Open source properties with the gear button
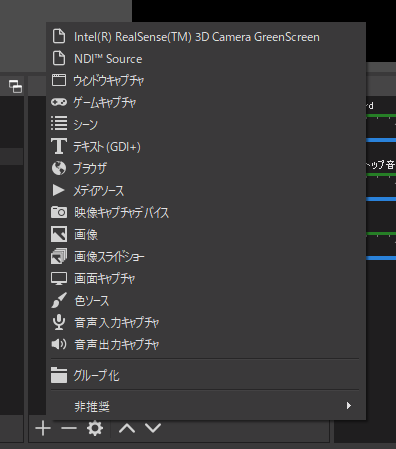 95,428
